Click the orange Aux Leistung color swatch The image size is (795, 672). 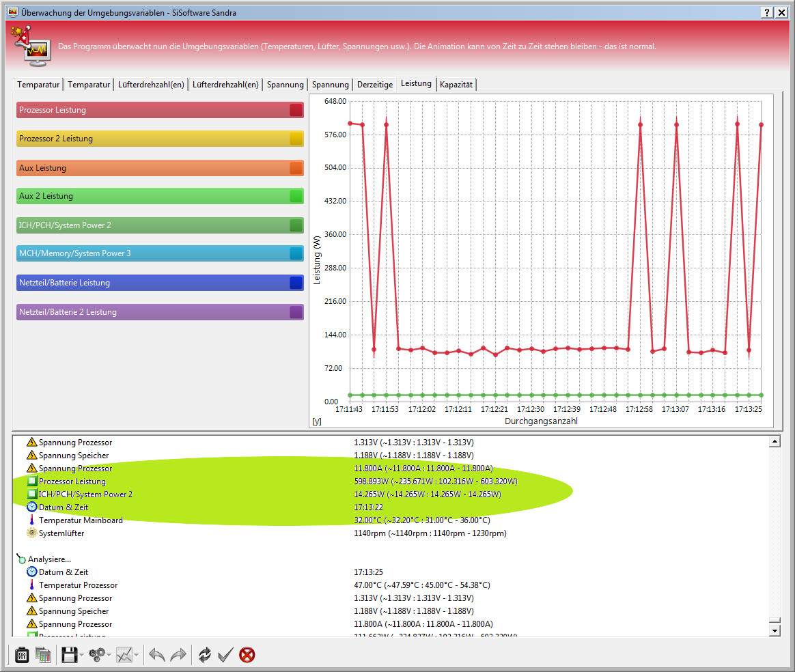coord(296,168)
